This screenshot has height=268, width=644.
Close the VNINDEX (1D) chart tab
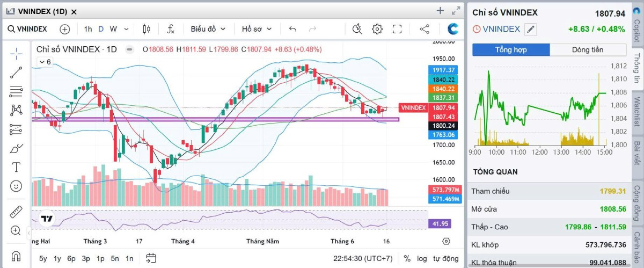(74, 11)
